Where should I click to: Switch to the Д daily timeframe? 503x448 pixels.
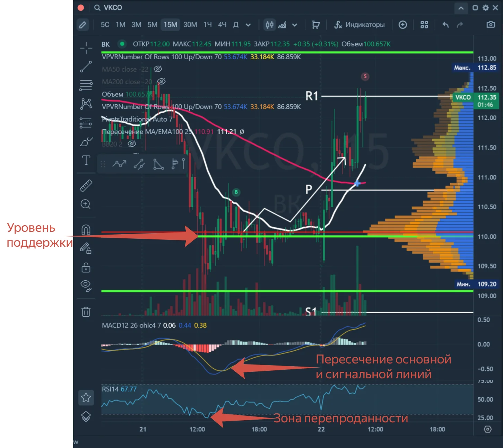click(x=236, y=25)
